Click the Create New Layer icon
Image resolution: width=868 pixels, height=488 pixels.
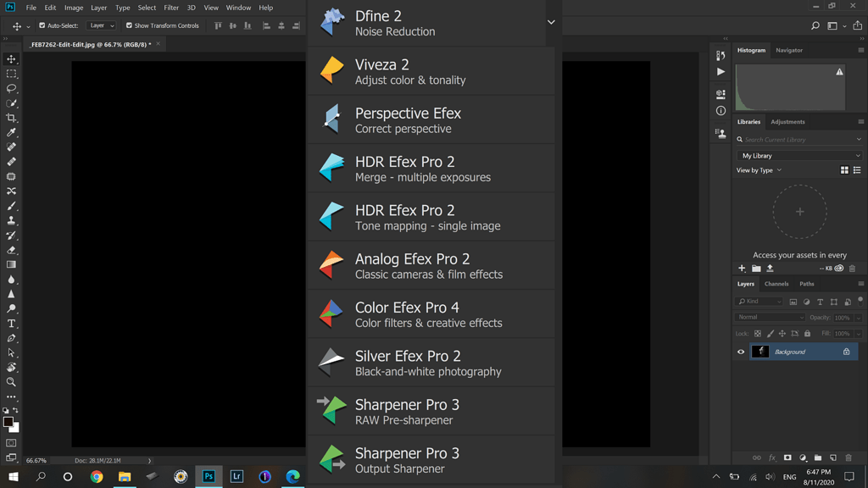[x=832, y=457]
